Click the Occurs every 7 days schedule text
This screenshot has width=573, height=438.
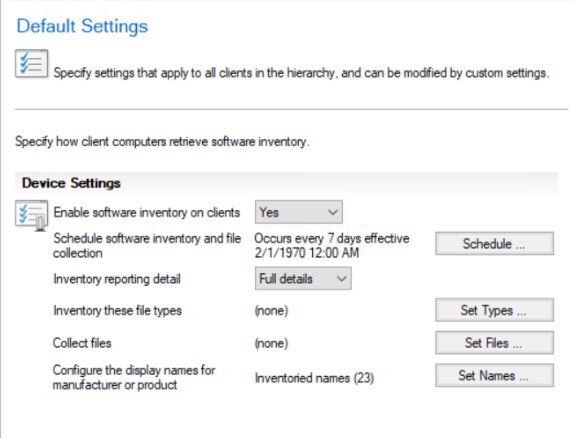332,245
